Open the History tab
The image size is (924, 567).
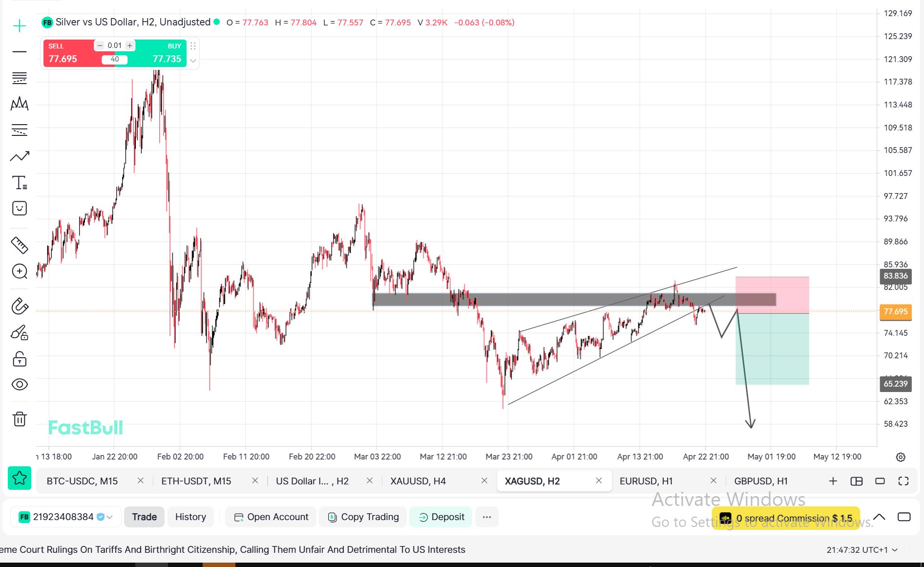[190, 517]
